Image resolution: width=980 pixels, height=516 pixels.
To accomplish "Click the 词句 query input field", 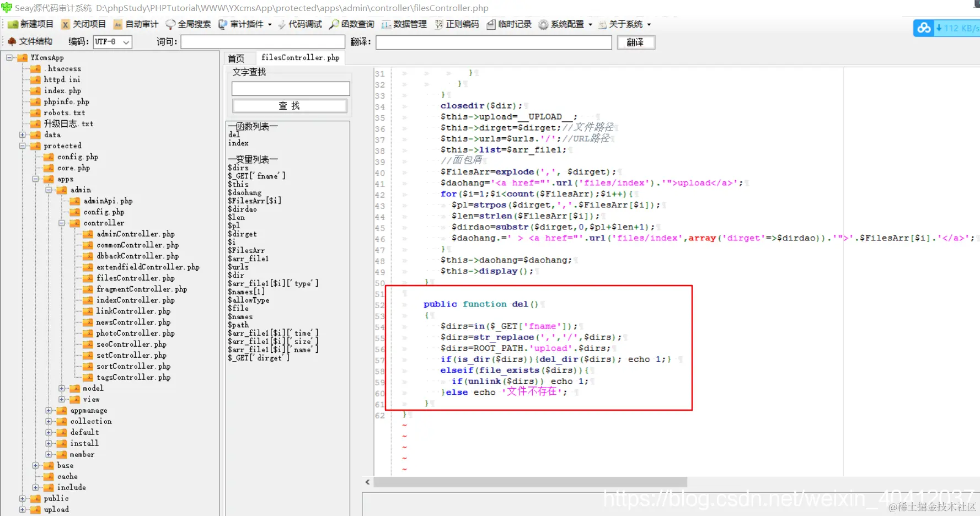I will [263, 42].
